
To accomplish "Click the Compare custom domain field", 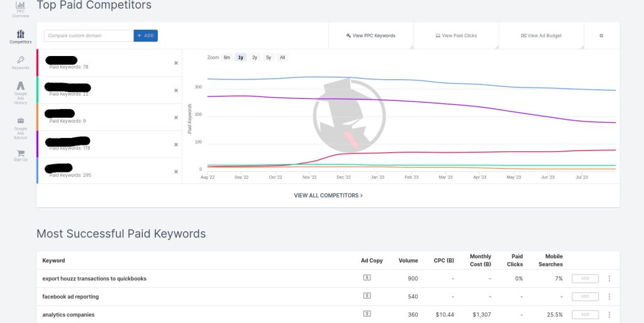I will [89, 36].
